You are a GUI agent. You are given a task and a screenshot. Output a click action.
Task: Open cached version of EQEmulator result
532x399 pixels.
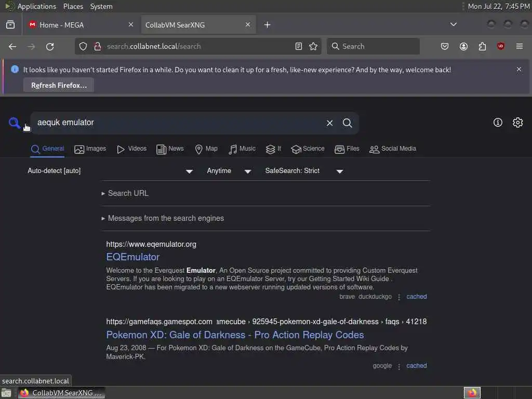click(x=416, y=297)
